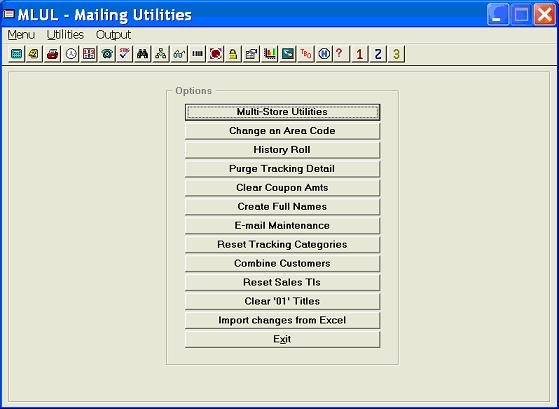
Task: Open the Menu menu
Action: coord(21,35)
